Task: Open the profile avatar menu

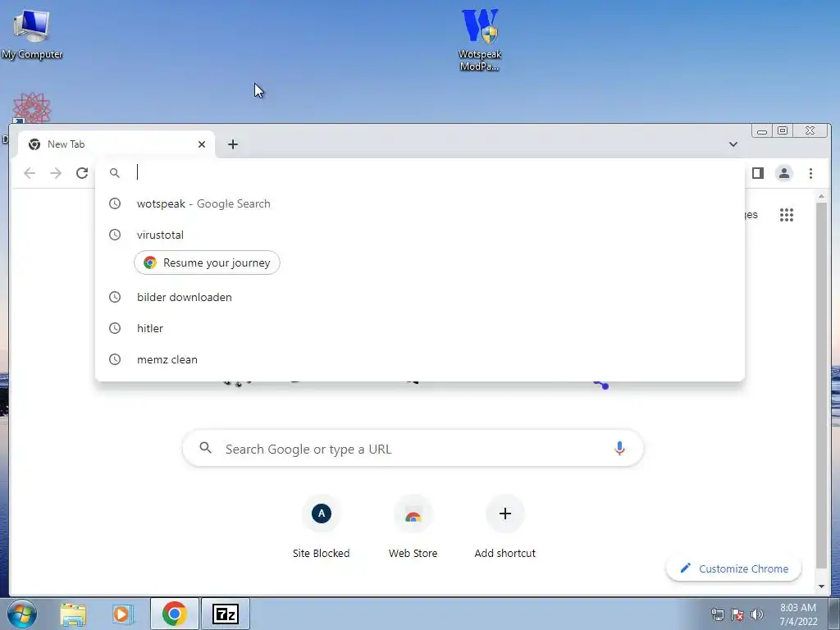Action: [x=783, y=173]
